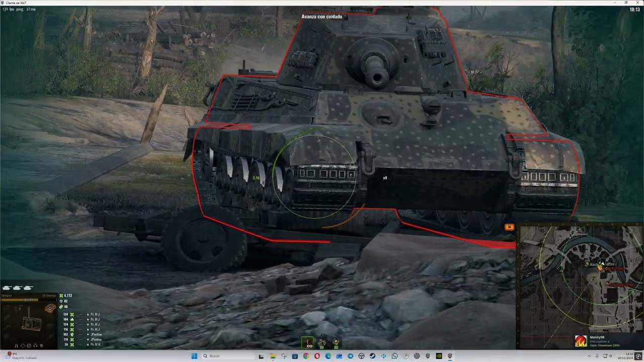Image resolution: width=644 pixels, height=362 pixels.
Task: Click the active World of Tanks taskbar icon
Action: point(450,356)
